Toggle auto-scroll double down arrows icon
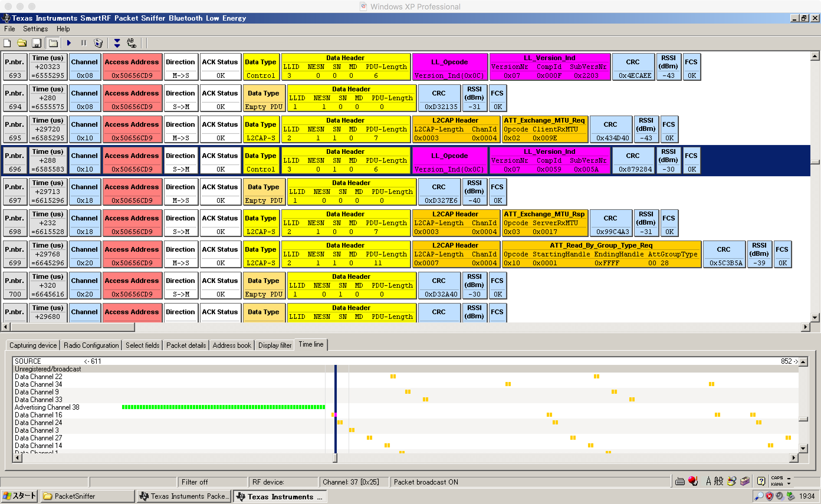Screen dimensions: 821x504 (117, 43)
